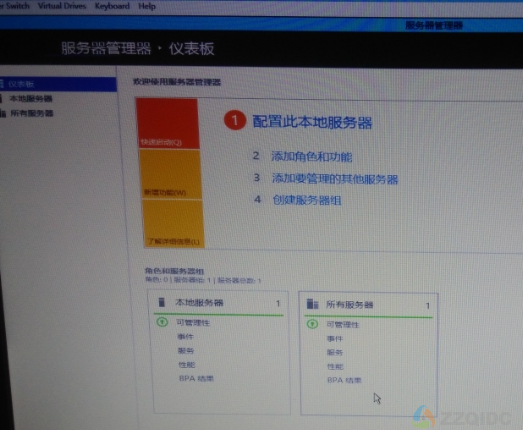Click green manageability status icon in 本地服务器 tile
Viewport: 523px width, 430px height.
coord(162,322)
